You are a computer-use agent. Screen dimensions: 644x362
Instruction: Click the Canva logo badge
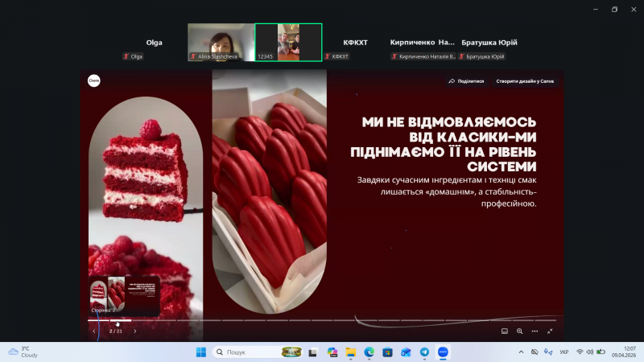[x=94, y=81]
